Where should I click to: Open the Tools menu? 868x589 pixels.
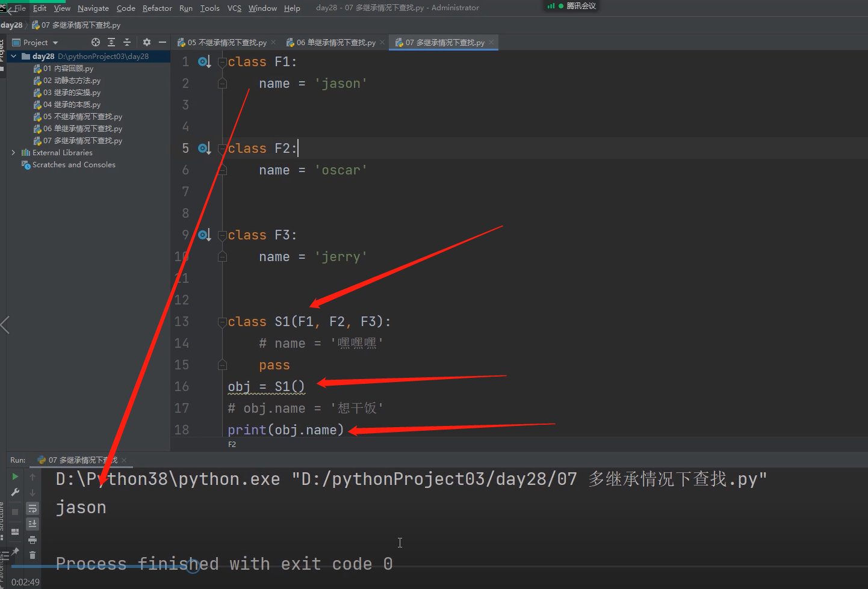pyautogui.click(x=209, y=8)
